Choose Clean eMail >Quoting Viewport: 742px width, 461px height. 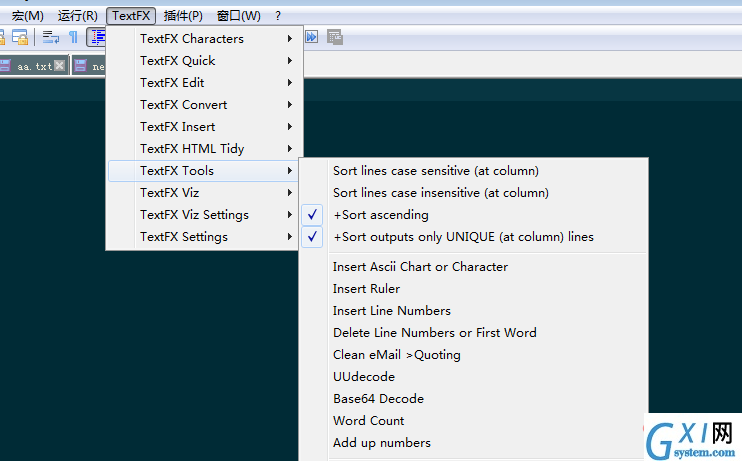click(474, 355)
